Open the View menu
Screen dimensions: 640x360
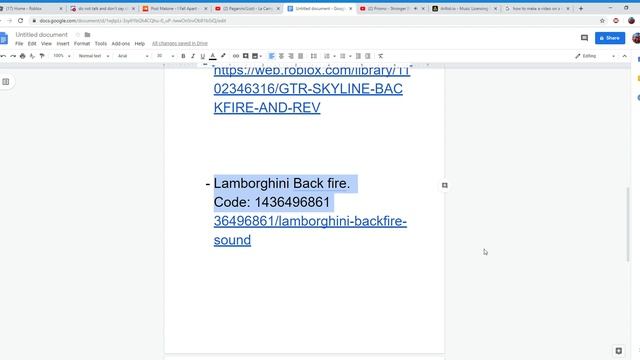click(46, 44)
